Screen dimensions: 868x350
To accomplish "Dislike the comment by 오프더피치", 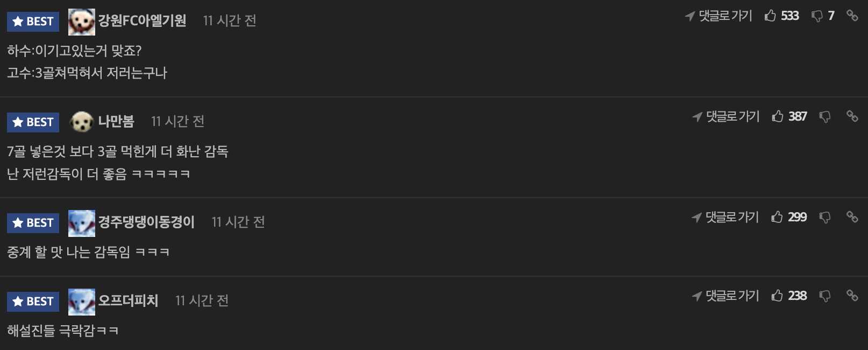I will (x=824, y=296).
